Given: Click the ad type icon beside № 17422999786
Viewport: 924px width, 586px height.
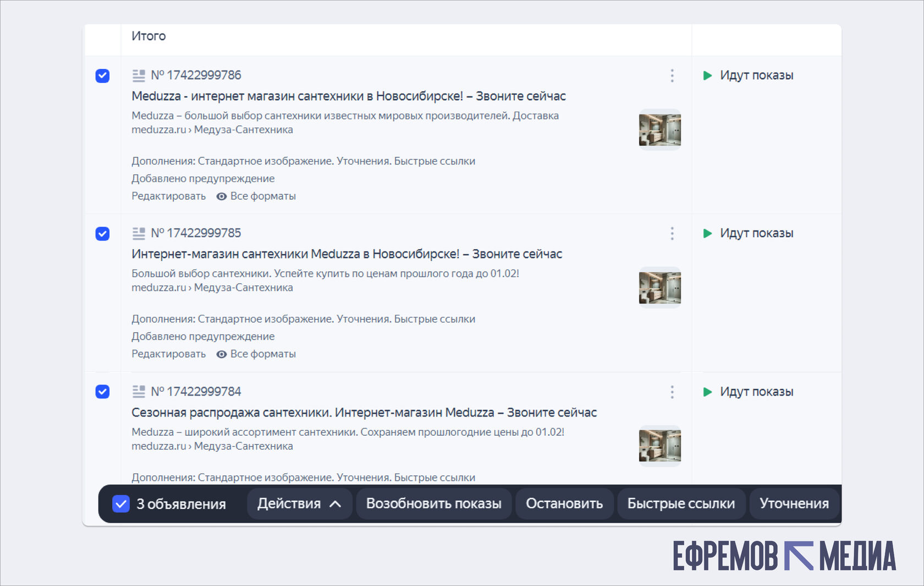Looking at the screenshot, I should pyautogui.click(x=139, y=75).
